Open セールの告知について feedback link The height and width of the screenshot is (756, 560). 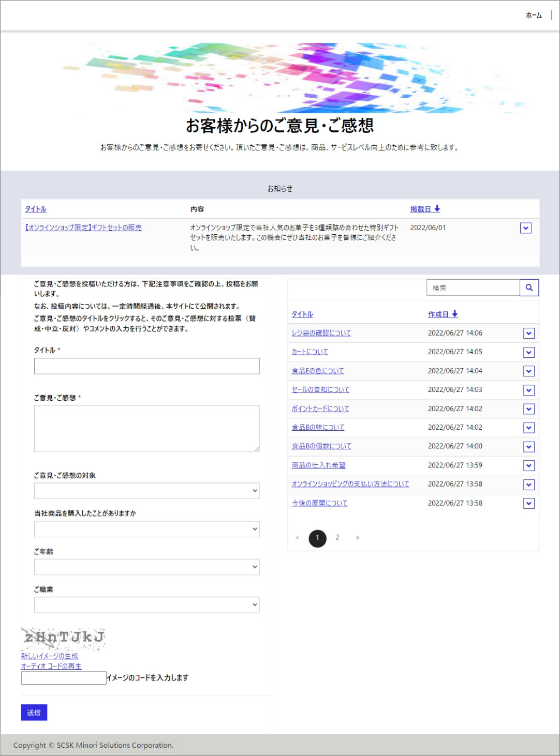(320, 390)
